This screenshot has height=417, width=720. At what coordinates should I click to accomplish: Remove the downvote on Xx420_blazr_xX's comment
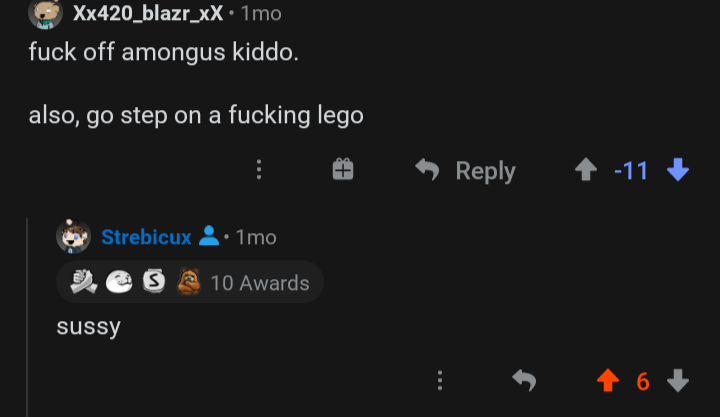678,171
